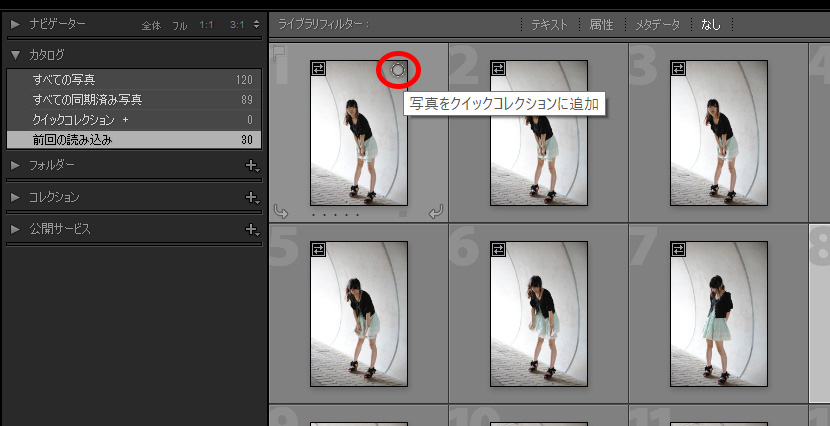The image size is (830, 426).
Task: Expand the フォルダー panel
Action: 15,166
